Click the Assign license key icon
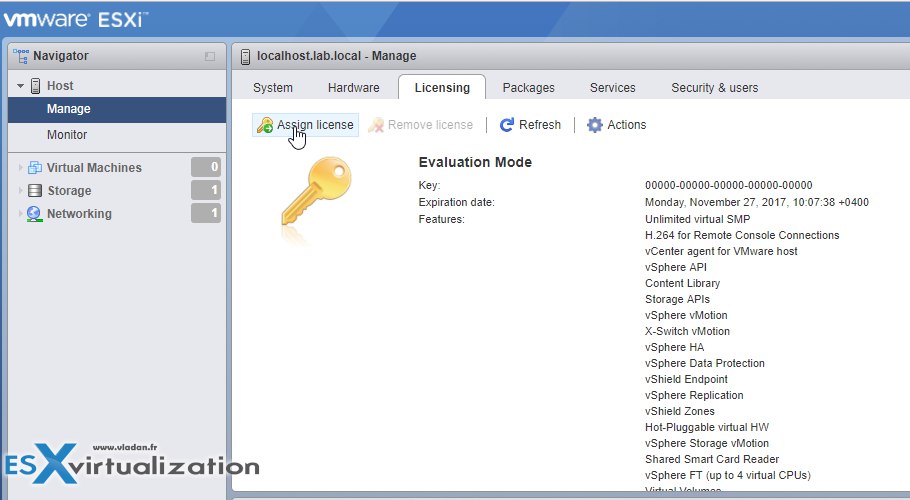Viewport: 910px width, 500px height. [265, 125]
